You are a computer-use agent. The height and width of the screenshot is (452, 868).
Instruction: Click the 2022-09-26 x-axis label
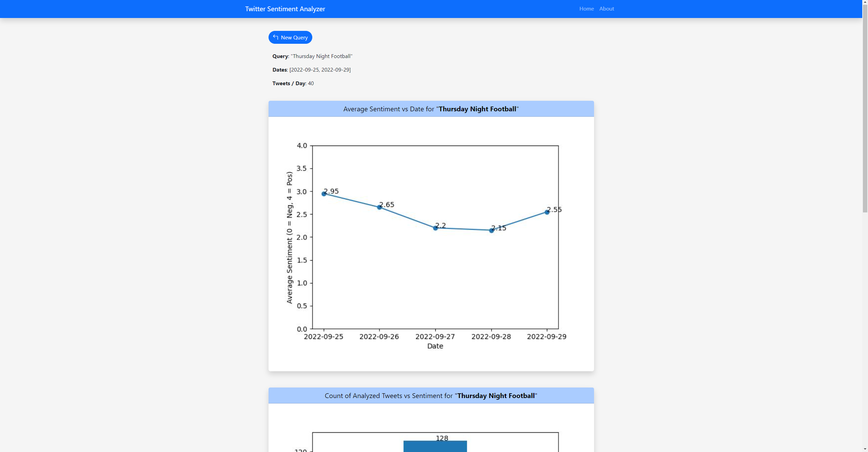pos(379,337)
